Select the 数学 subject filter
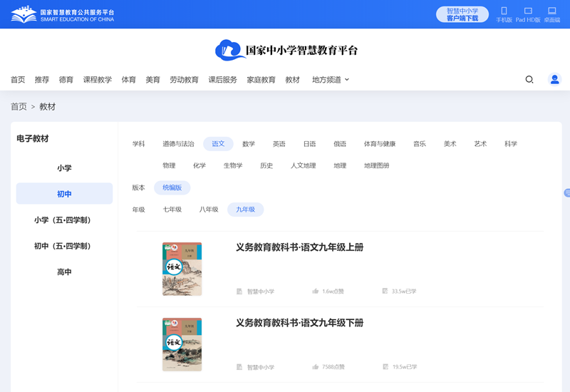Image resolution: width=570 pixels, height=392 pixels. coord(249,144)
